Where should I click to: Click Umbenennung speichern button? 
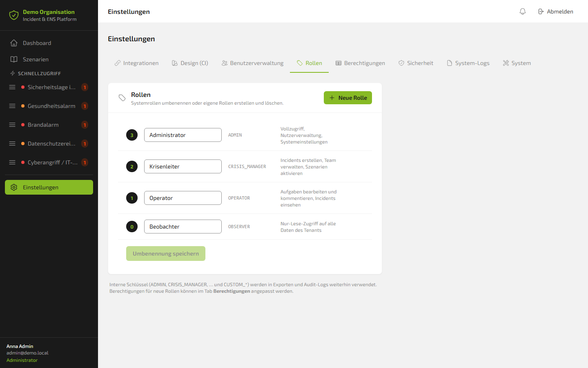pyautogui.click(x=166, y=254)
